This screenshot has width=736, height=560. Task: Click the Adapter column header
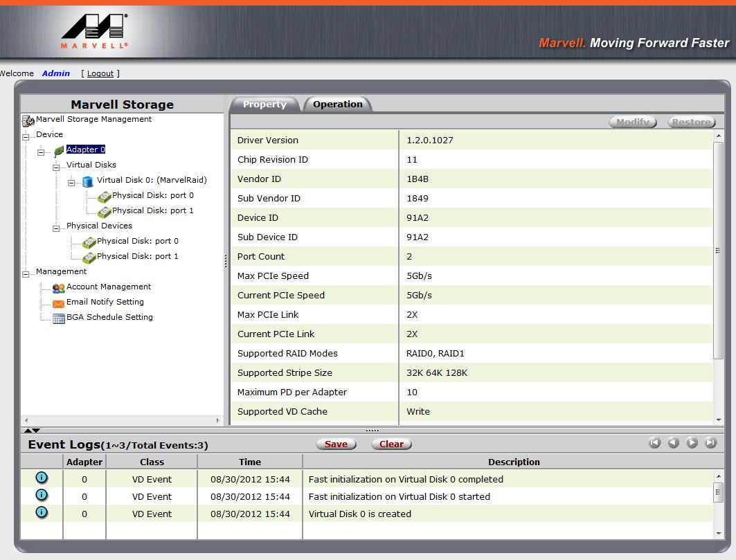(84, 462)
